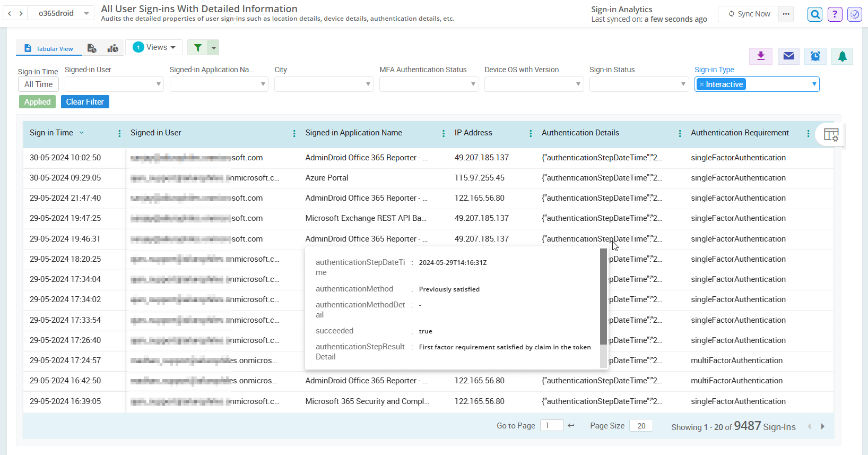This screenshot has height=455, width=868.
Task: Sort by Sign-in Time column header
Action: point(51,133)
